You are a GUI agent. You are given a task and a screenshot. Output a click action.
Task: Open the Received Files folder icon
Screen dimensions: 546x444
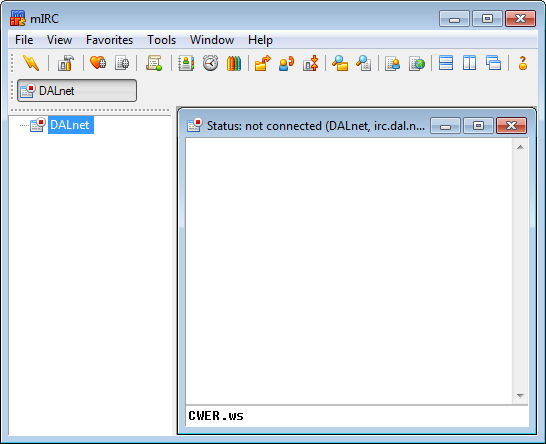(x=340, y=63)
